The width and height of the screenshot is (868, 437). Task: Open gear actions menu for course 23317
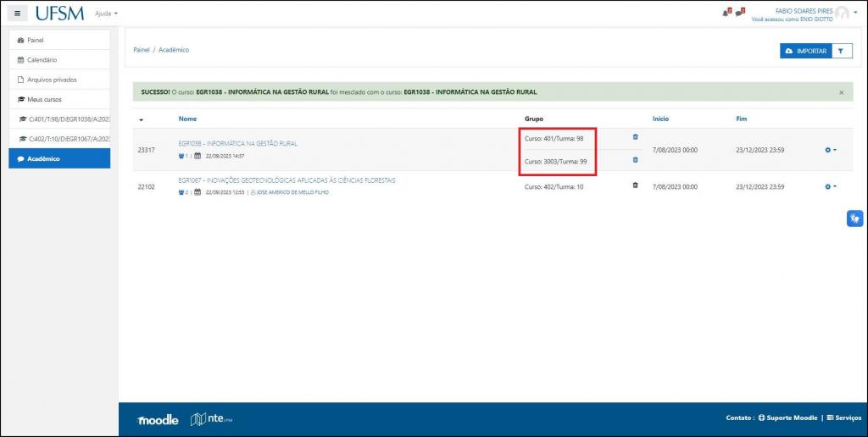click(831, 150)
